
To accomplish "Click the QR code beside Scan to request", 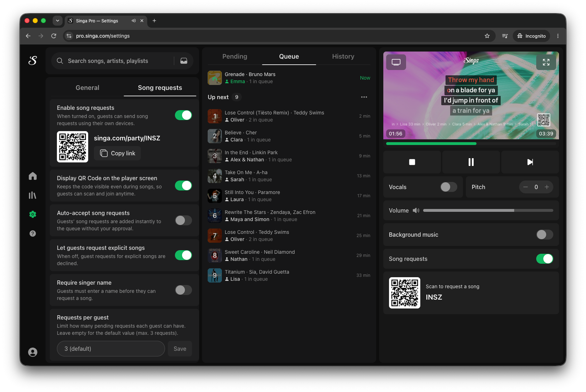I will point(405,293).
